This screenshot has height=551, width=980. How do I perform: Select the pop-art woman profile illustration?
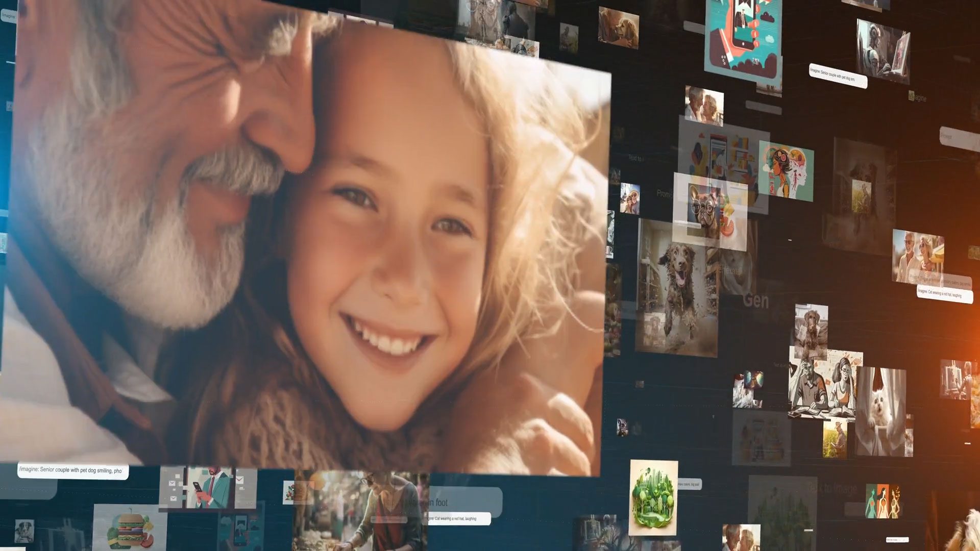coord(787,171)
